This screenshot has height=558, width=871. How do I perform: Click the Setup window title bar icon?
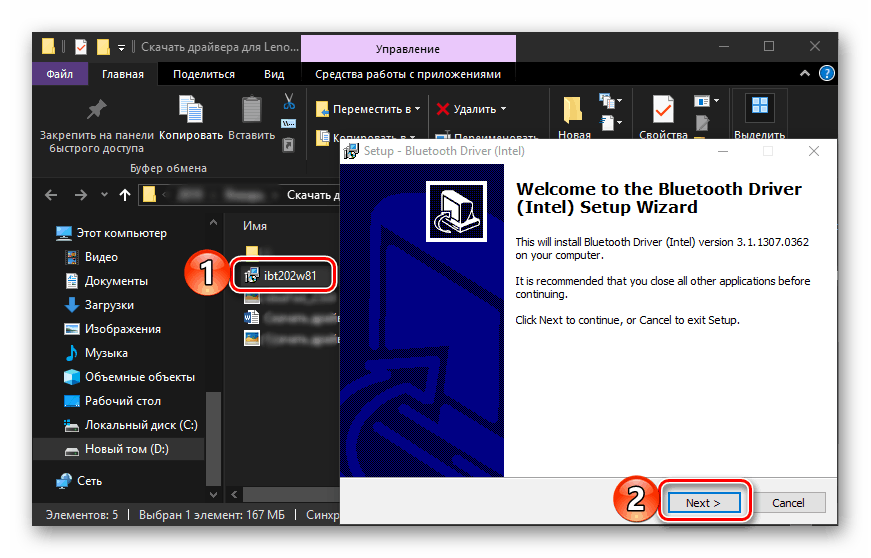click(x=351, y=151)
